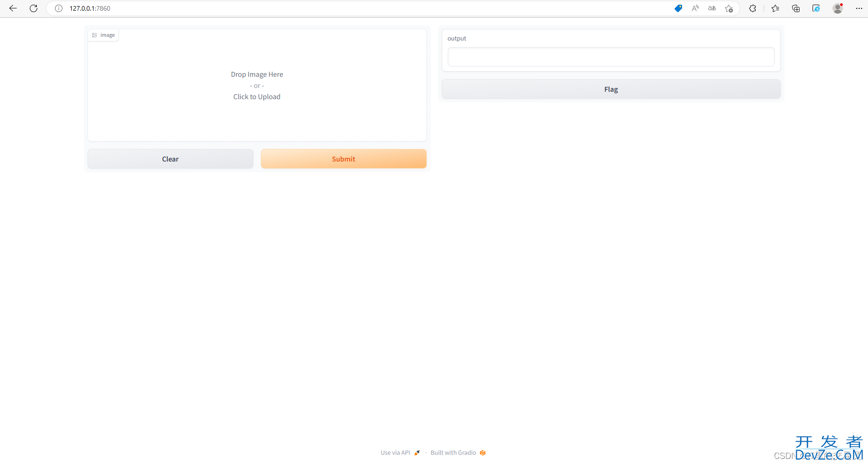Open the Extensions puzzle icon
Screen dimensions: 868x465
coord(752,8)
